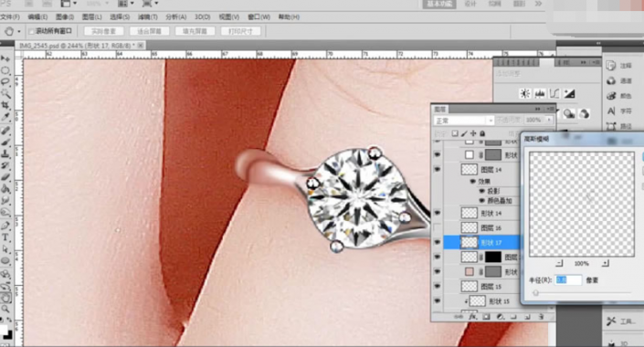Select the Ellipse shape tool
This screenshot has height=347, width=644.
pos(5,261)
